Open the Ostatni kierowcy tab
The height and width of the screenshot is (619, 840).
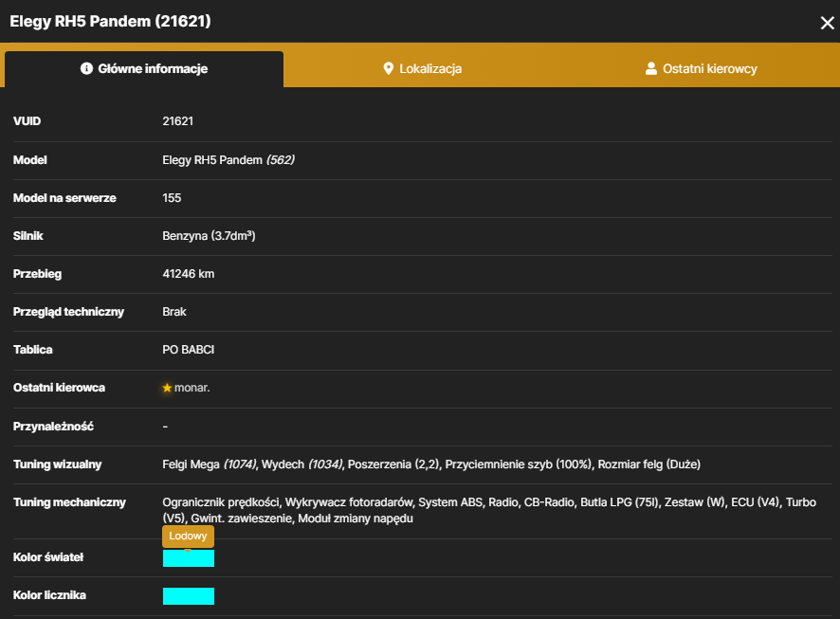[x=701, y=68]
